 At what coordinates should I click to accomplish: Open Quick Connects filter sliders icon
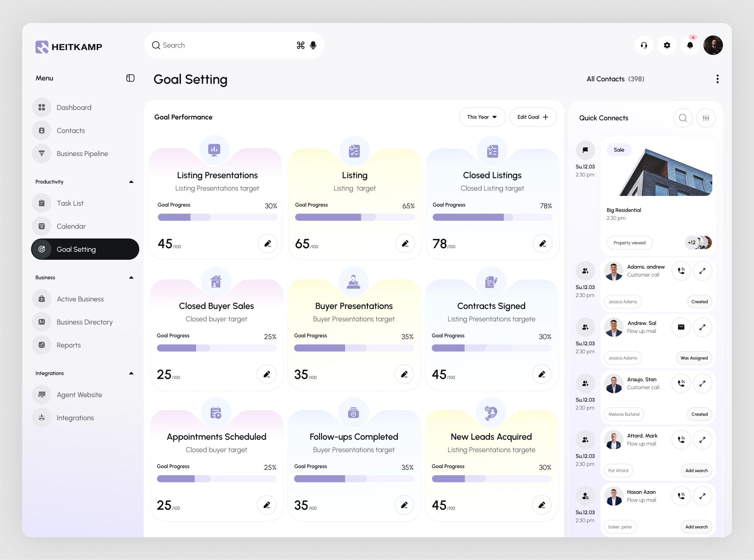pyautogui.click(x=706, y=118)
